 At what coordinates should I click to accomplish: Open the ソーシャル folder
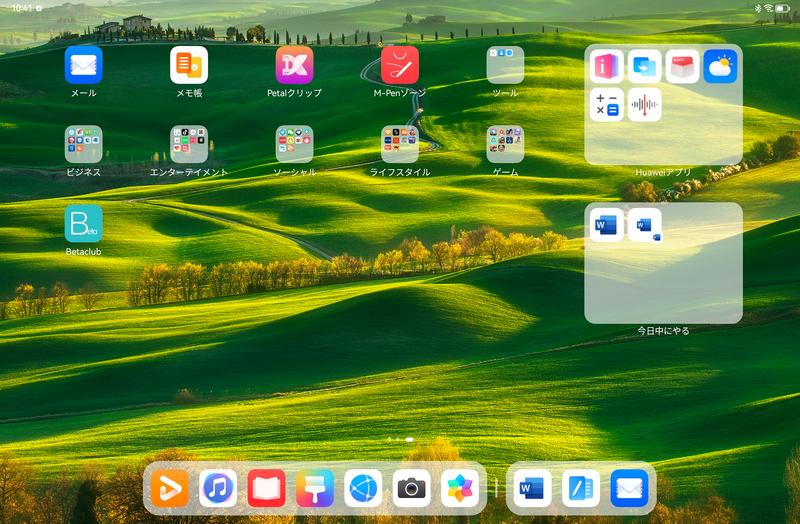[x=294, y=144]
